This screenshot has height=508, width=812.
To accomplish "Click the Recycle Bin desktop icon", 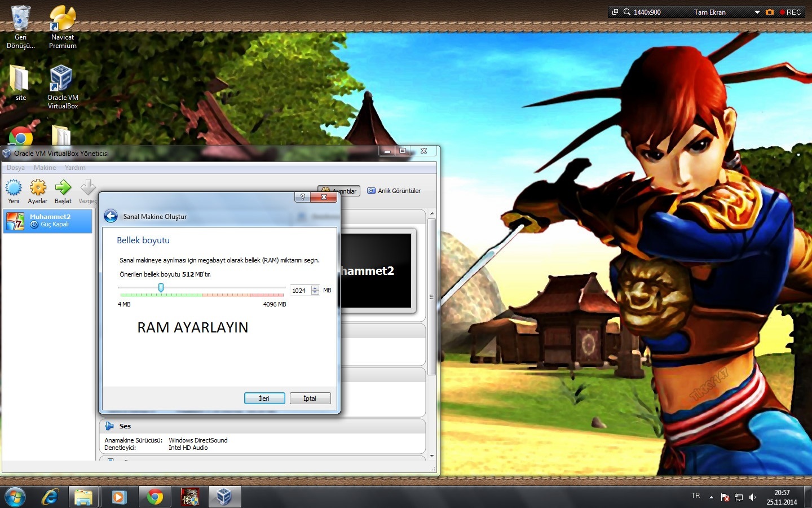I will 21,27.
